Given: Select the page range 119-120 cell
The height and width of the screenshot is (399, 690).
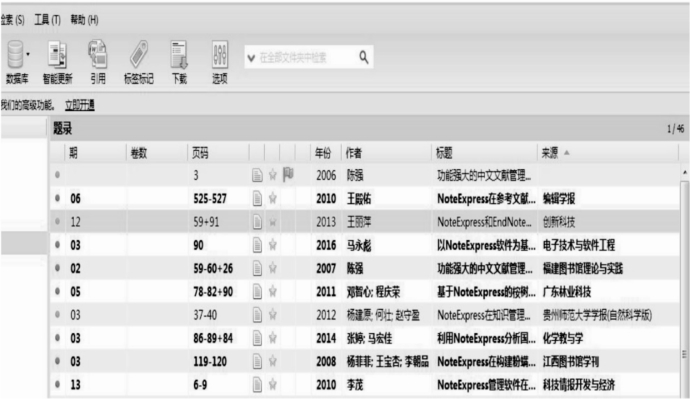Looking at the screenshot, I should pos(210,362).
